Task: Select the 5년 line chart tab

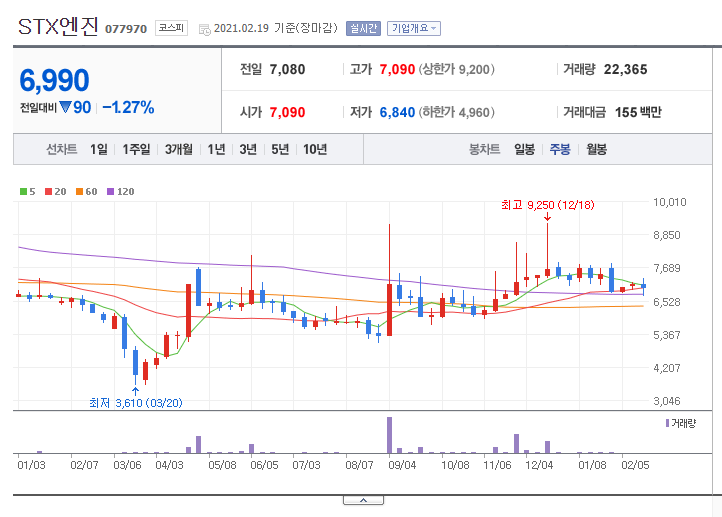Action: [280, 149]
